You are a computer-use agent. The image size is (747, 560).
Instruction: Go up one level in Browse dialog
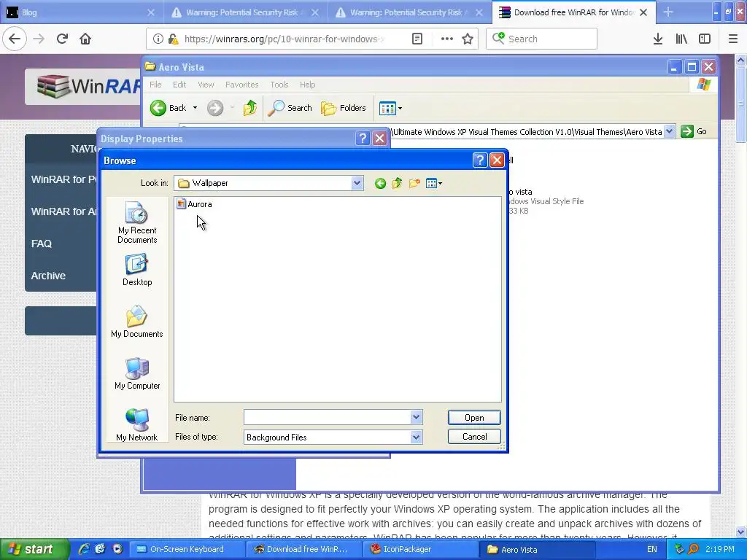click(x=398, y=183)
